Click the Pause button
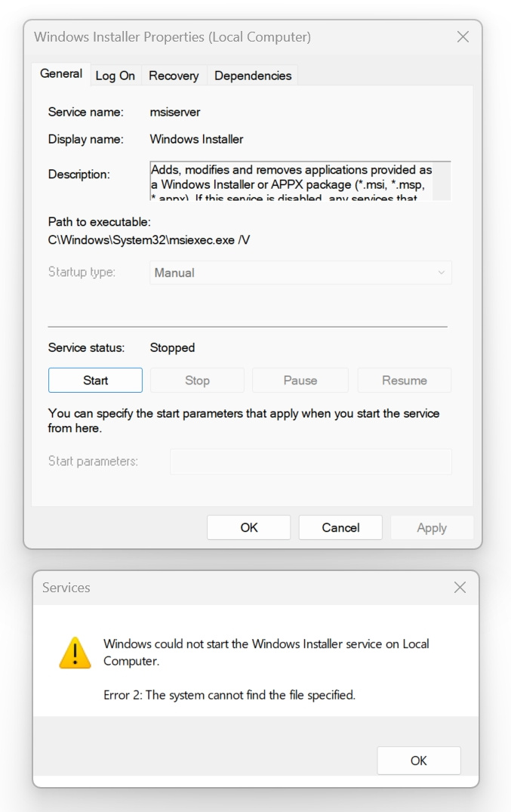This screenshot has height=812, width=511. (300, 380)
